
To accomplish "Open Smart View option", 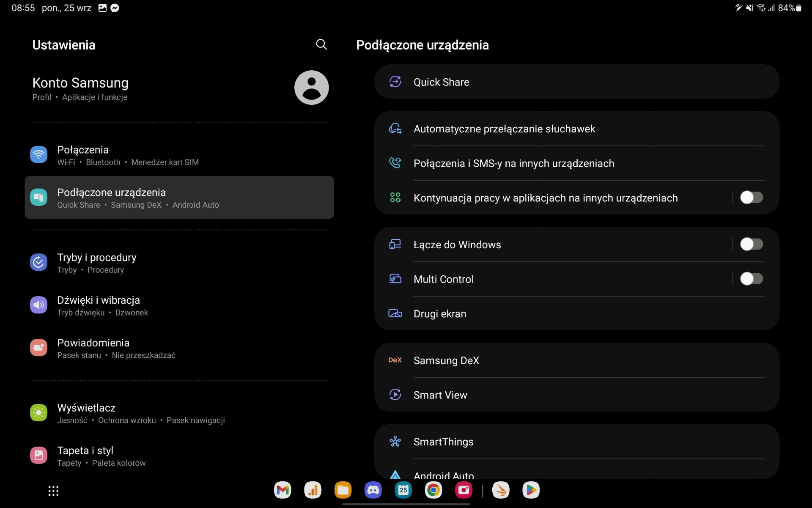I will click(x=577, y=395).
